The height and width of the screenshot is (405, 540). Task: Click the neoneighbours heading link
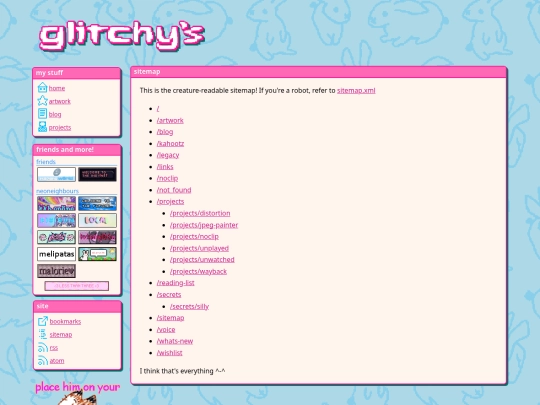58,191
